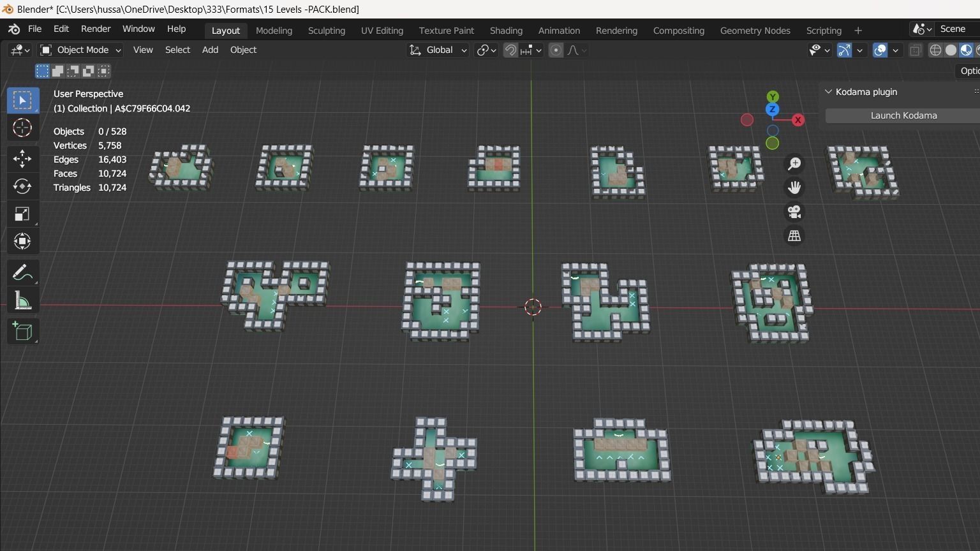The width and height of the screenshot is (980, 551).
Task: Open the Edit menu
Action: pos(61,29)
